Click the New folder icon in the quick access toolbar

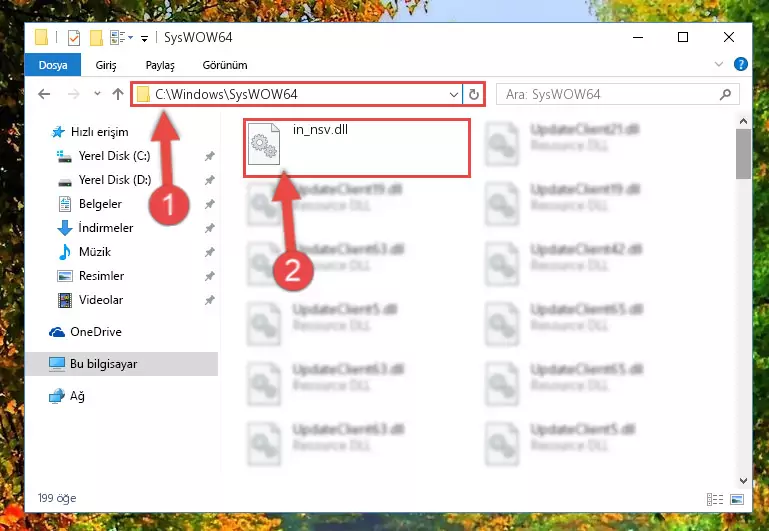(x=96, y=38)
